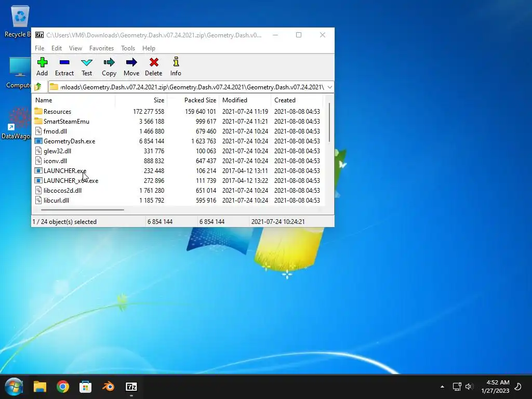Viewport: 532px width, 399px height.
Task: Select the libcurl.dll file icon
Action: 38,200
